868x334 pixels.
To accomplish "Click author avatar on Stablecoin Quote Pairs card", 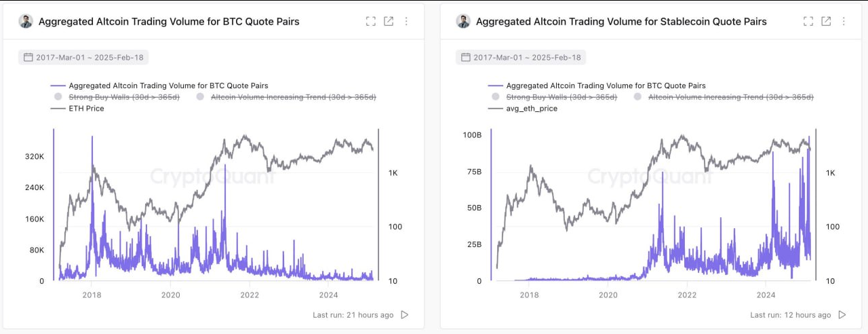I will tap(463, 21).
